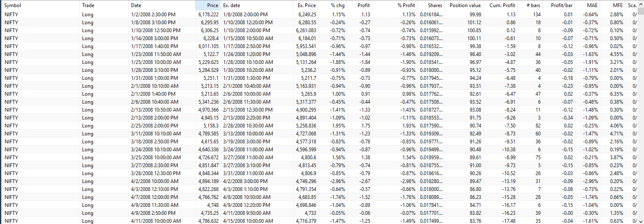
Task: Select entry date 3/11/2008 10:10:00 AM
Action: (156, 134)
